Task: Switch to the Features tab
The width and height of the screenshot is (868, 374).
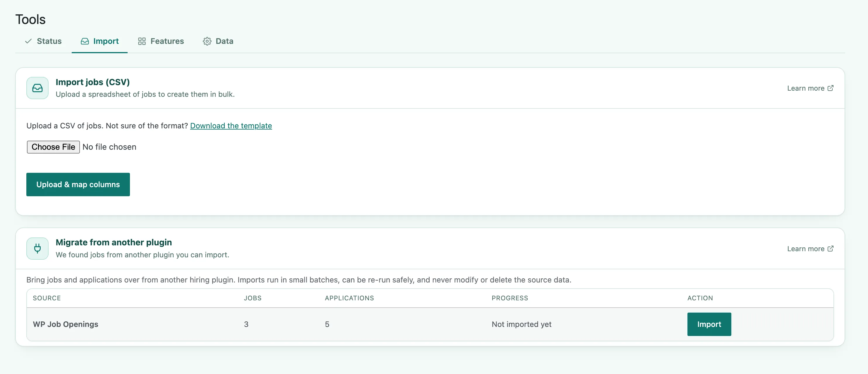Action: (161, 41)
